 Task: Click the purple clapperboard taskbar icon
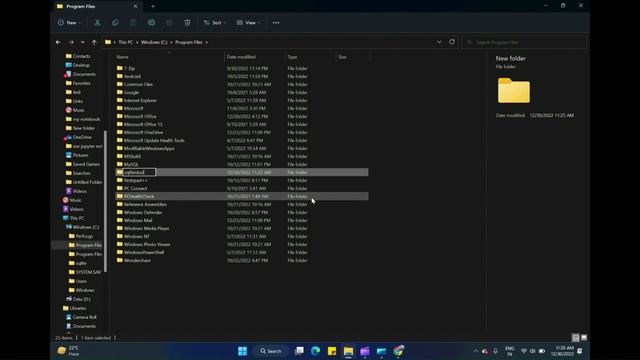point(365,351)
